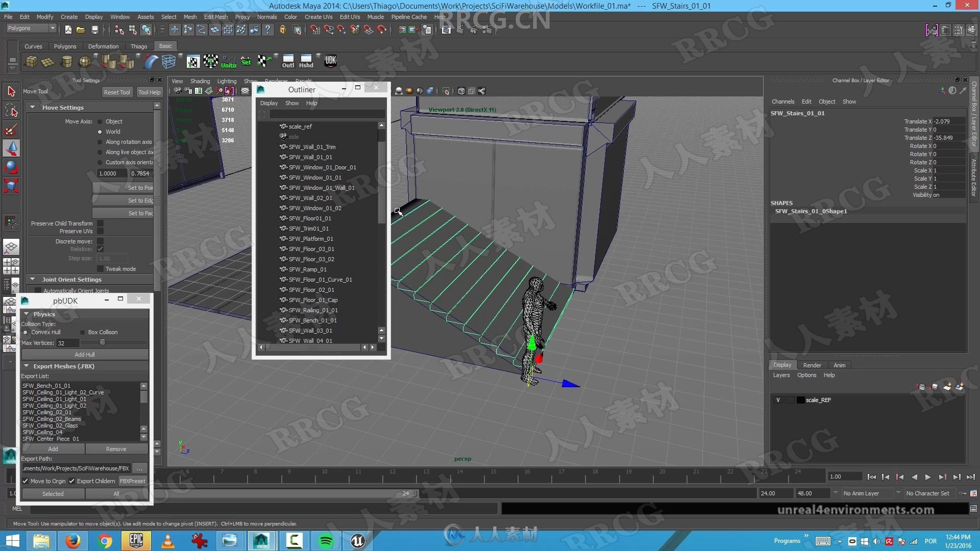Image resolution: width=980 pixels, height=551 pixels.
Task: Click the FBX export preset icon
Action: tap(133, 481)
